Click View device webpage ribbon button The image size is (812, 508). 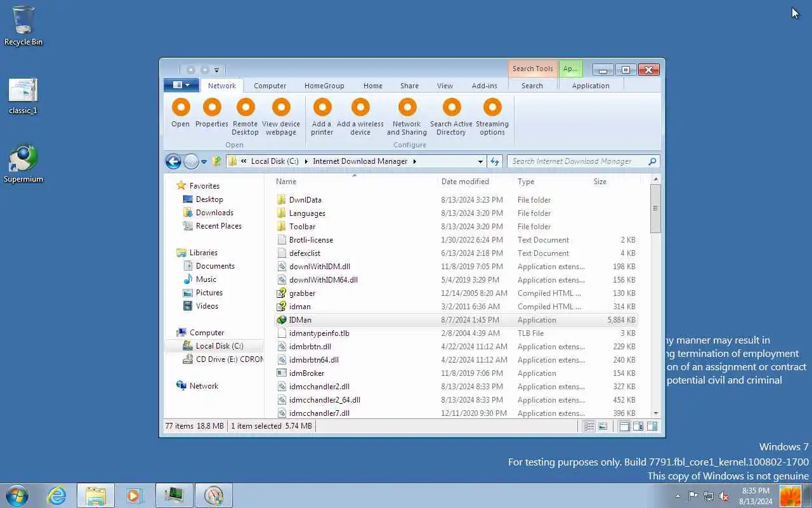pyautogui.click(x=281, y=116)
